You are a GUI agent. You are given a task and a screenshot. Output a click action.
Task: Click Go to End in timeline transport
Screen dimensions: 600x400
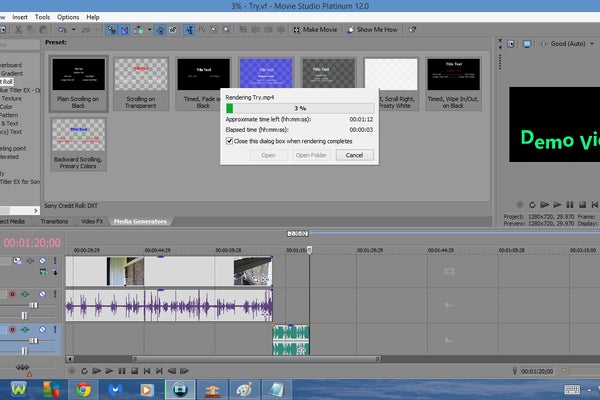[x=159, y=371]
